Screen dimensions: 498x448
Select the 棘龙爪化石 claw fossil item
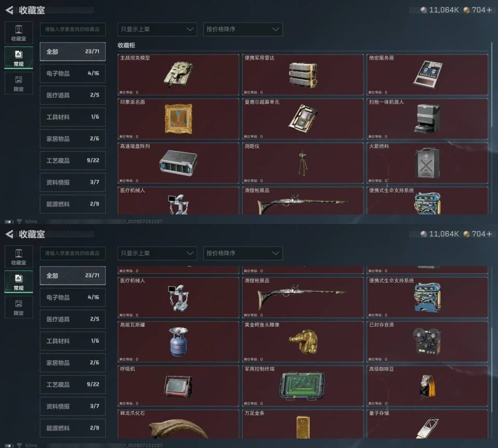(x=178, y=424)
